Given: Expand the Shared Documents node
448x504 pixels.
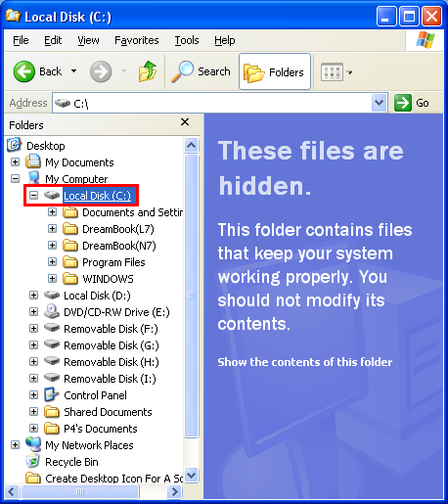Looking at the screenshot, I should (x=33, y=412).
